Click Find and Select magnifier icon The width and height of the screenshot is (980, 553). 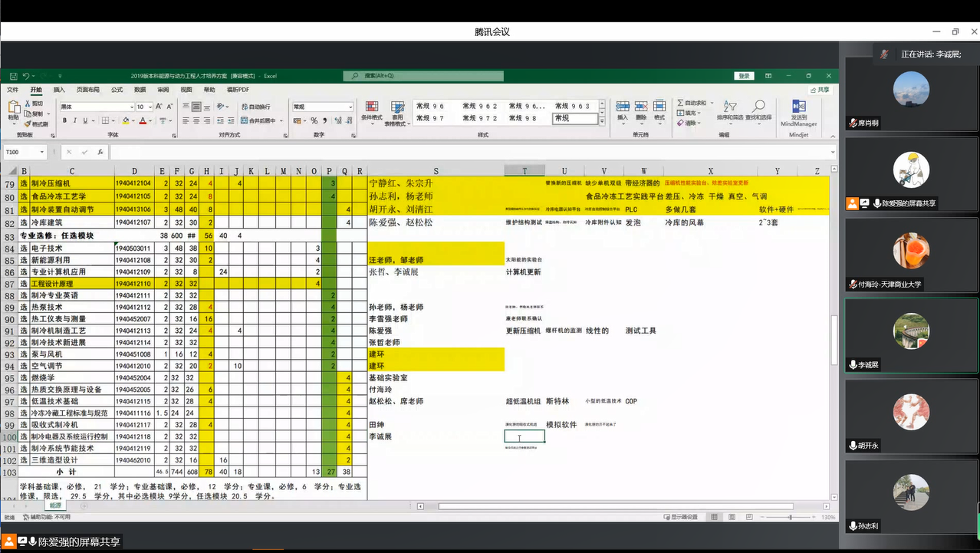pyautogui.click(x=758, y=107)
